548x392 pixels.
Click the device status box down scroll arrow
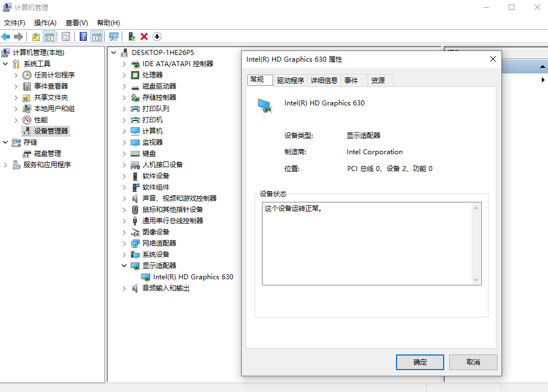tap(476, 279)
